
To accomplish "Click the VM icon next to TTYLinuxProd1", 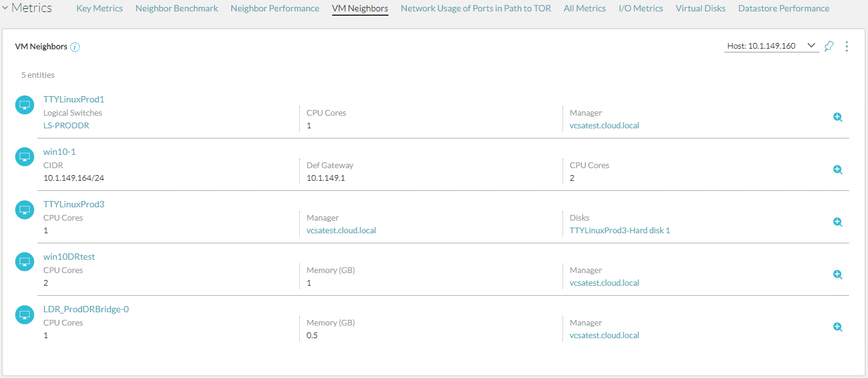I will coord(24,104).
